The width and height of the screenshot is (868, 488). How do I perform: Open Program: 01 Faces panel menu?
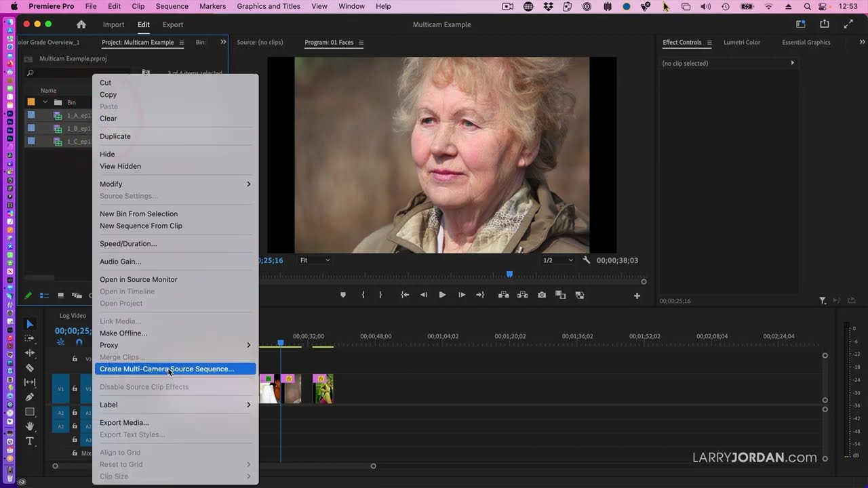click(361, 43)
